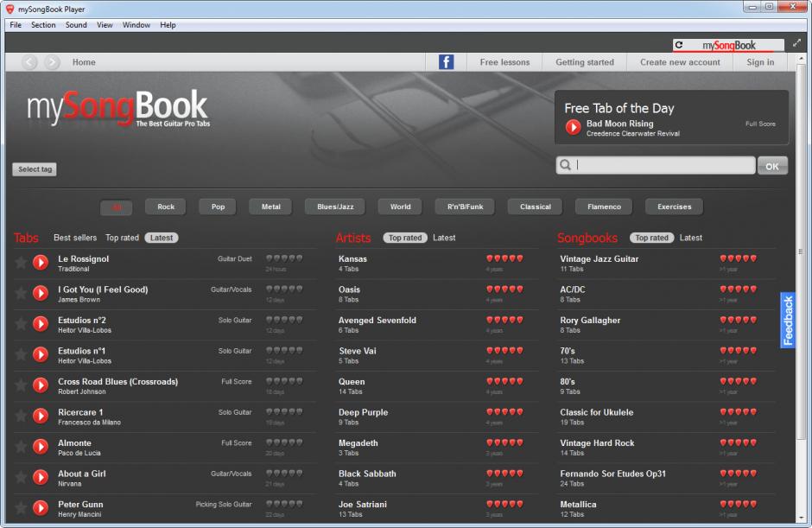Star the Peter Gunn tab
The height and width of the screenshot is (528, 812).
21,508
